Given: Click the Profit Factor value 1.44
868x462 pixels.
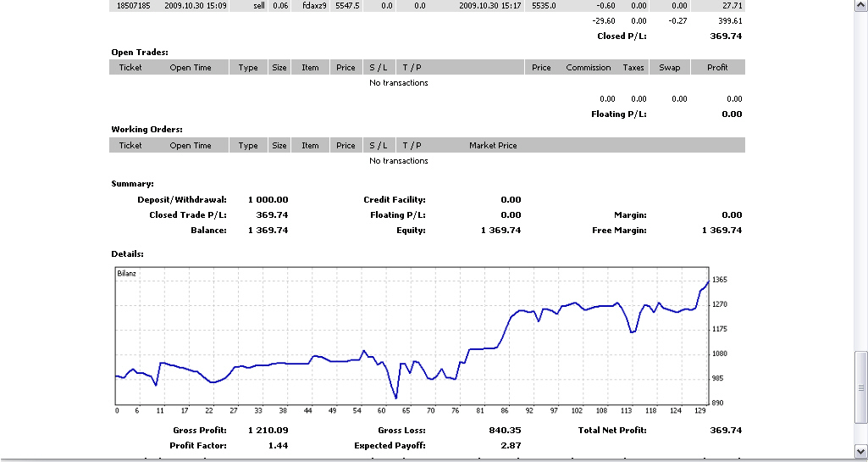Looking at the screenshot, I should [x=279, y=445].
